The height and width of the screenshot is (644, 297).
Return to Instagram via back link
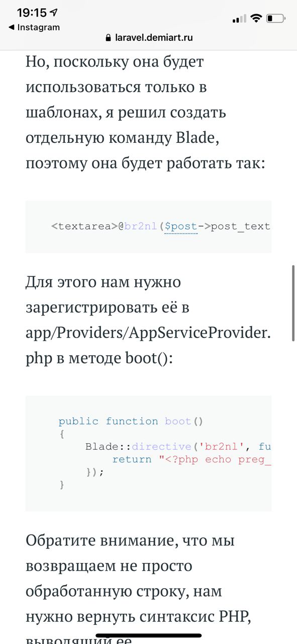[34, 27]
